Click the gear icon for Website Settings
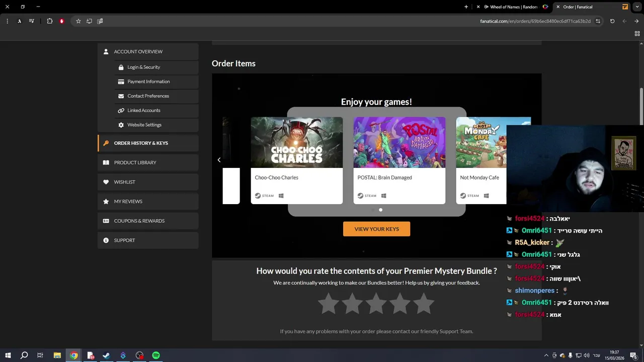644x362 pixels. click(x=121, y=125)
